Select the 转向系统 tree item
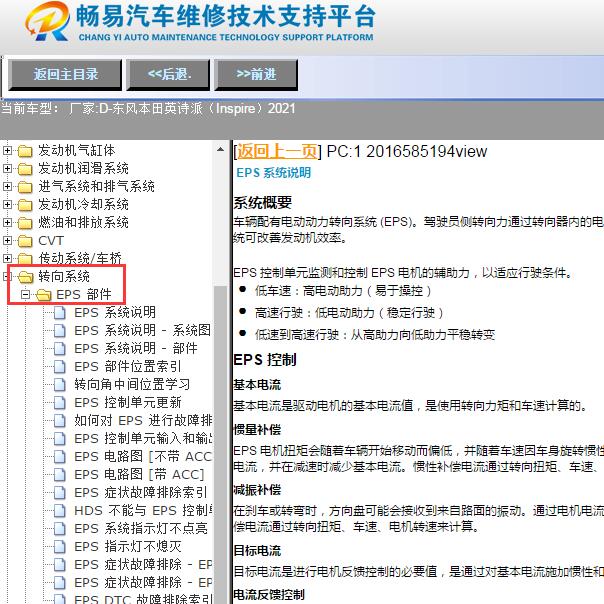Screen dimensions: 604x604 64,276
